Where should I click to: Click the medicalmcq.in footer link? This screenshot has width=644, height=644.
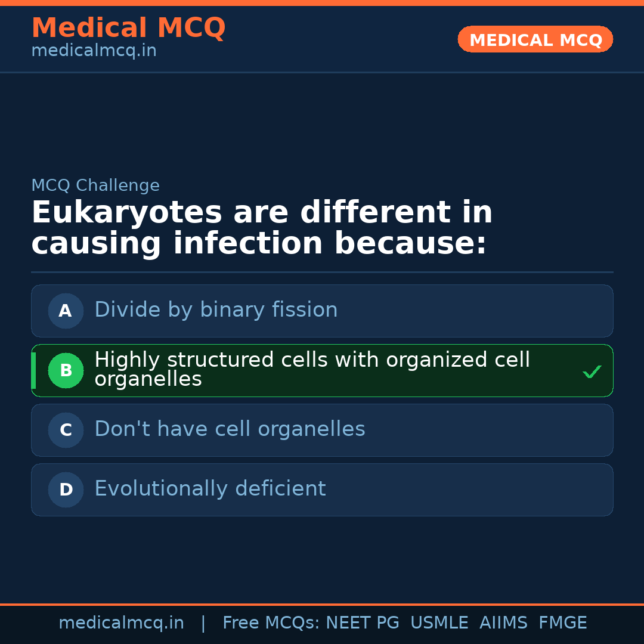tap(121, 623)
